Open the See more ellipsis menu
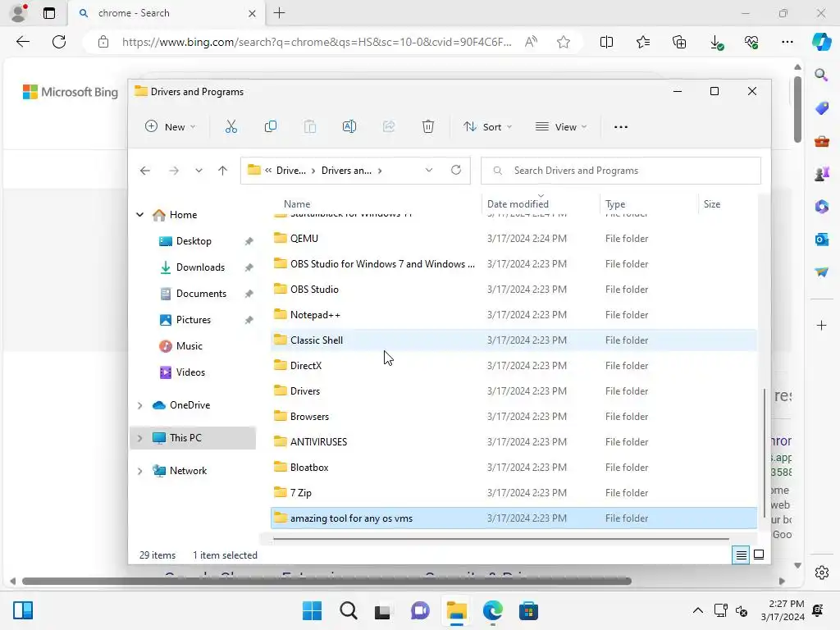The height and width of the screenshot is (630, 840). point(621,127)
